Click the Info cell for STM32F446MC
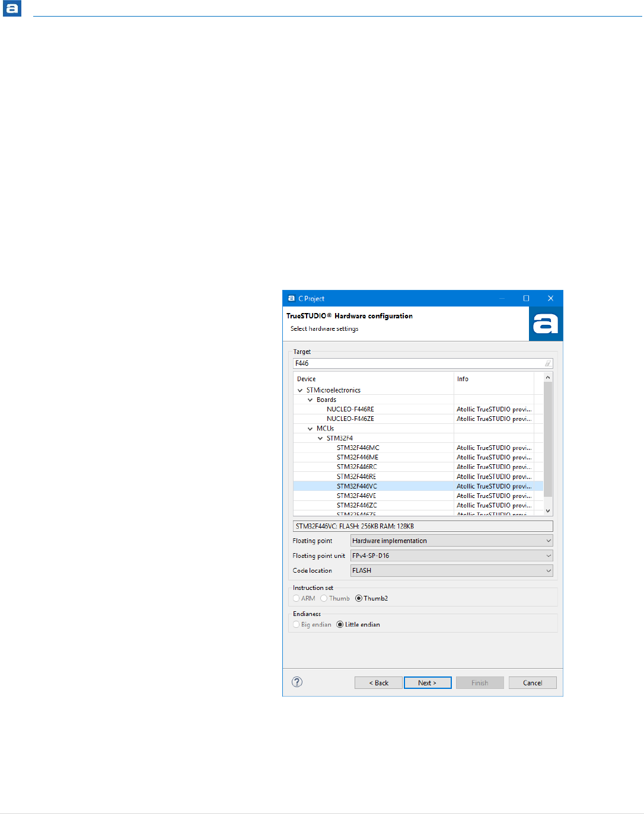Screen dimensions: 644x814 [x=494, y=448]
